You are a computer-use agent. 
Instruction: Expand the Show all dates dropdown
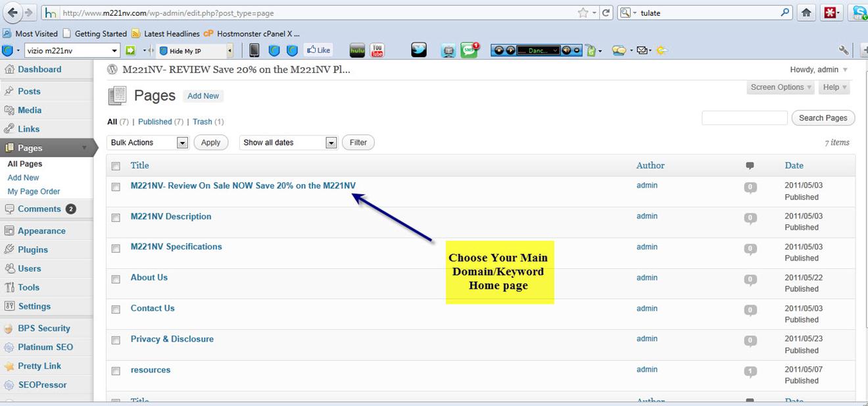coord(289,143)
